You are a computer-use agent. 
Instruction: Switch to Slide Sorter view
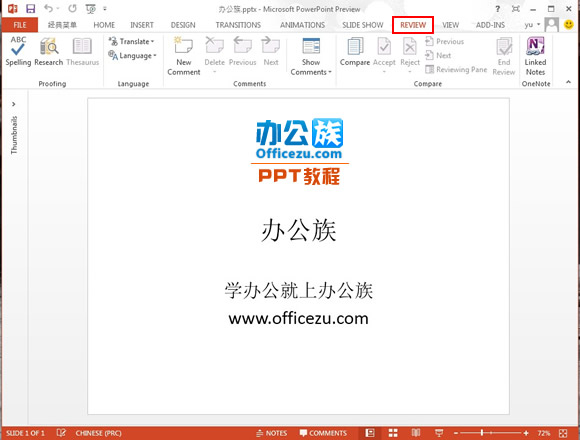point(393,433)
